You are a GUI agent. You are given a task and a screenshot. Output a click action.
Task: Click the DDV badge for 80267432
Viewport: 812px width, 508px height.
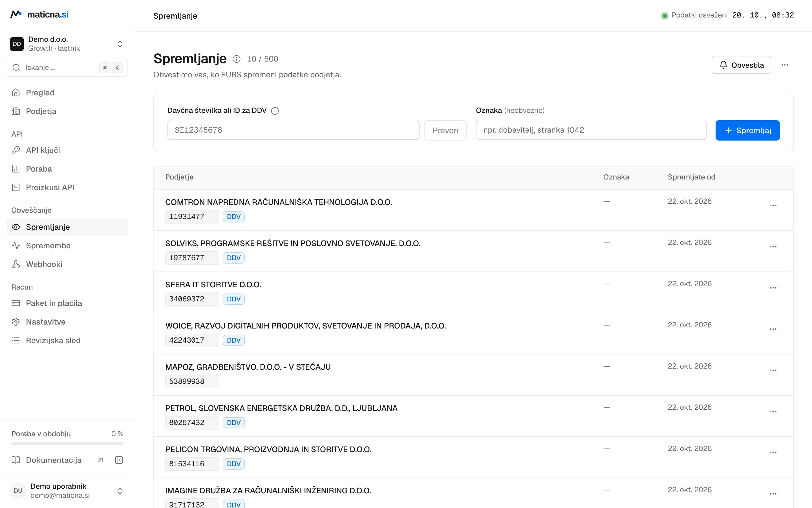tap(233, 423)
